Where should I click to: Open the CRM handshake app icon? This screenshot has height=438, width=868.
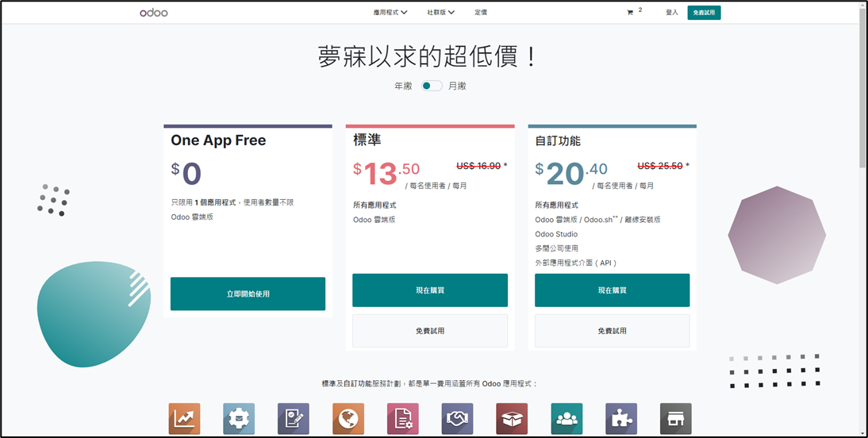(457, 419)
